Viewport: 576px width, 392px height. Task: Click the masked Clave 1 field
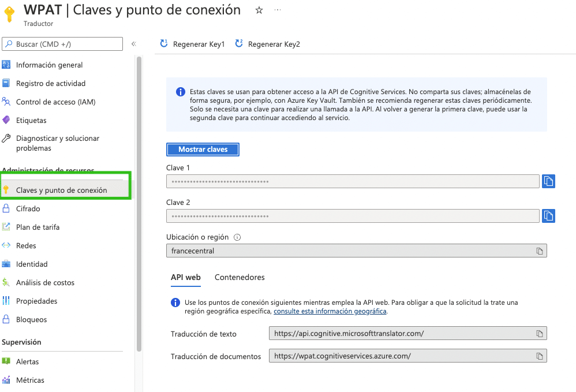(353, 181)
